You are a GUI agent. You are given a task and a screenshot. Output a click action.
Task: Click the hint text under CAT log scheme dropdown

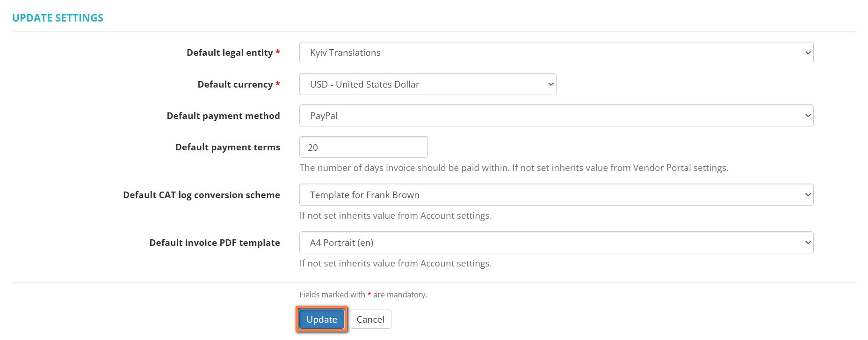[x=395, y=216]
